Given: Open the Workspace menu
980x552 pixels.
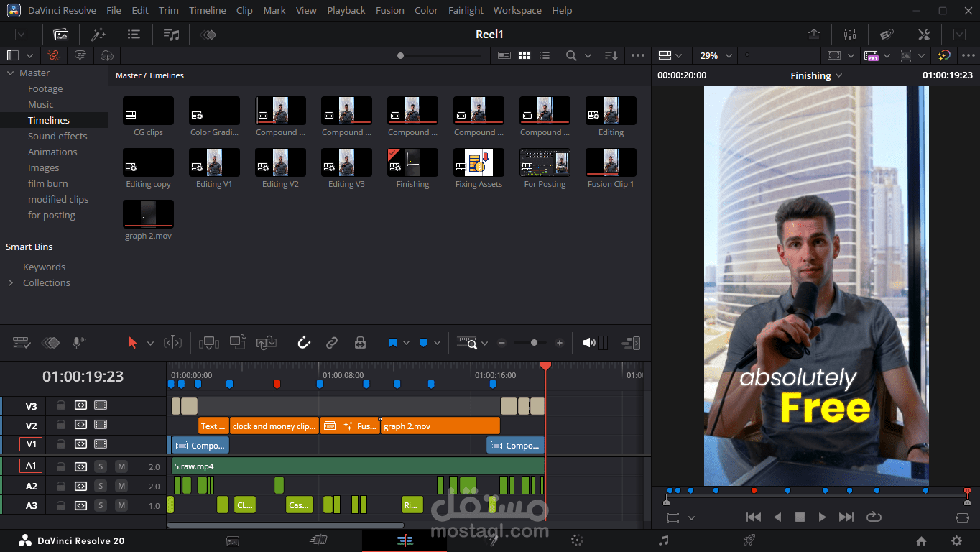Looking at the screenshot, I should pos(517,10).
